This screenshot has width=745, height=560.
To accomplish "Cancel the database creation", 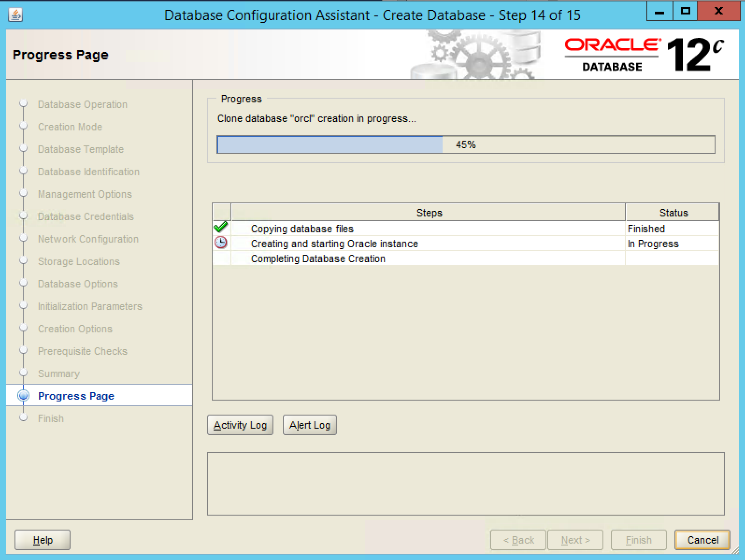I will coord(702,540).
